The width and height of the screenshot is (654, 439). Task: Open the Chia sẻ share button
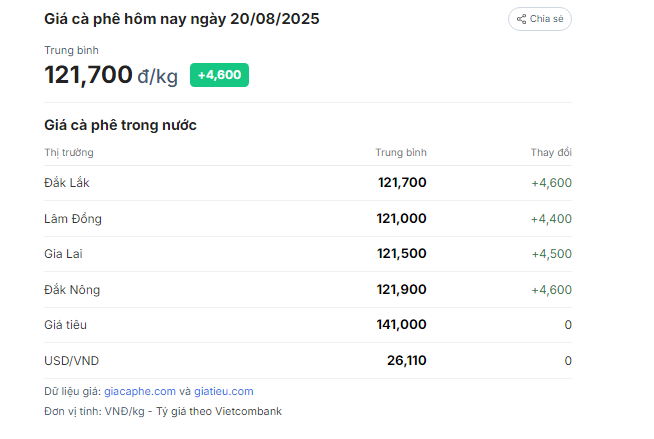(540, 19)
